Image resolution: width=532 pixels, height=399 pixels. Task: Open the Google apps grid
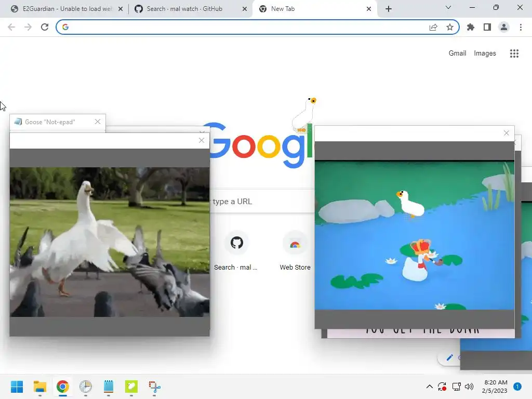tap(514, 54)
